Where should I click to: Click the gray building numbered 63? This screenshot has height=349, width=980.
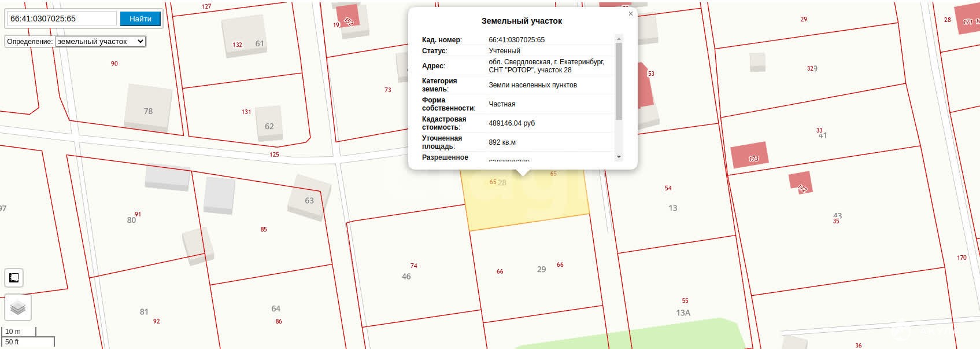[309, 198]
